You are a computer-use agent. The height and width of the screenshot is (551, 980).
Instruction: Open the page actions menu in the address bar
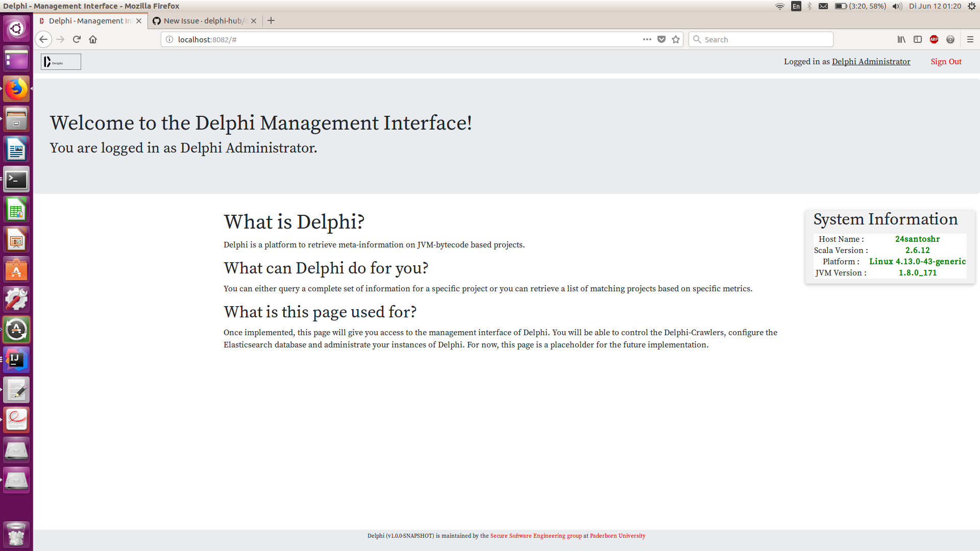point(647,39)
